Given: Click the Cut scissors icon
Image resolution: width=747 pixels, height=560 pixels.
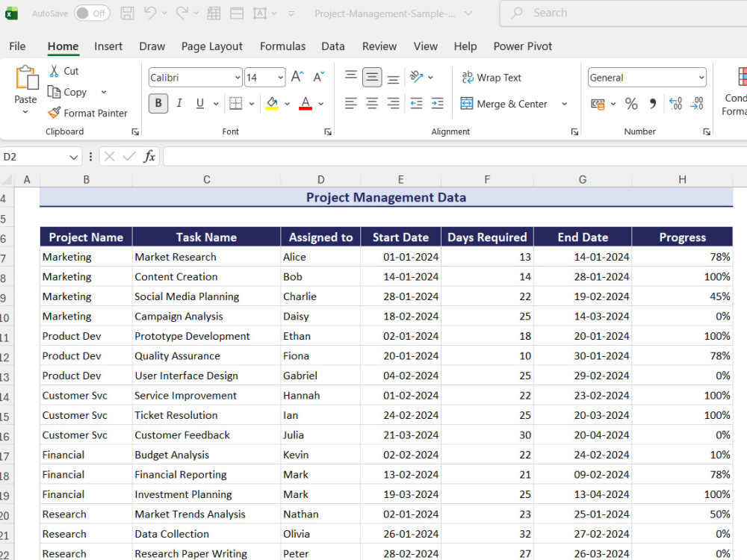Looking at the screenshot, I should click(55, 71).
